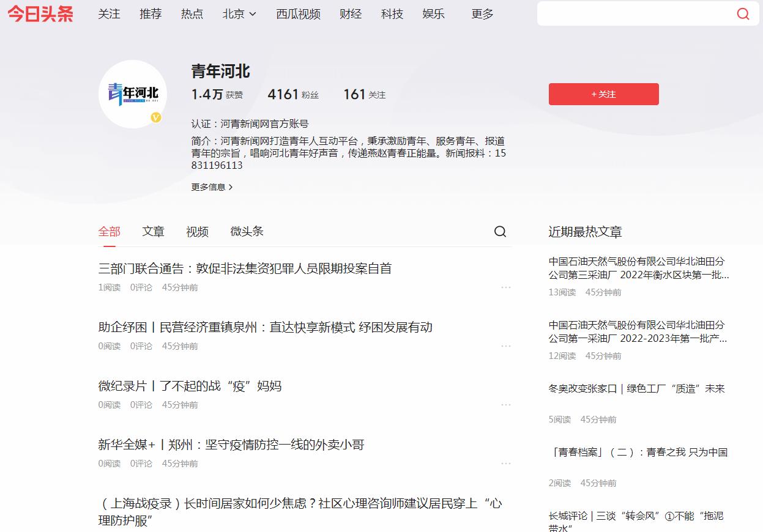
Task: Open article 助企纾困丨民营经济重镇泉州
Action: [x=266, y=327]
